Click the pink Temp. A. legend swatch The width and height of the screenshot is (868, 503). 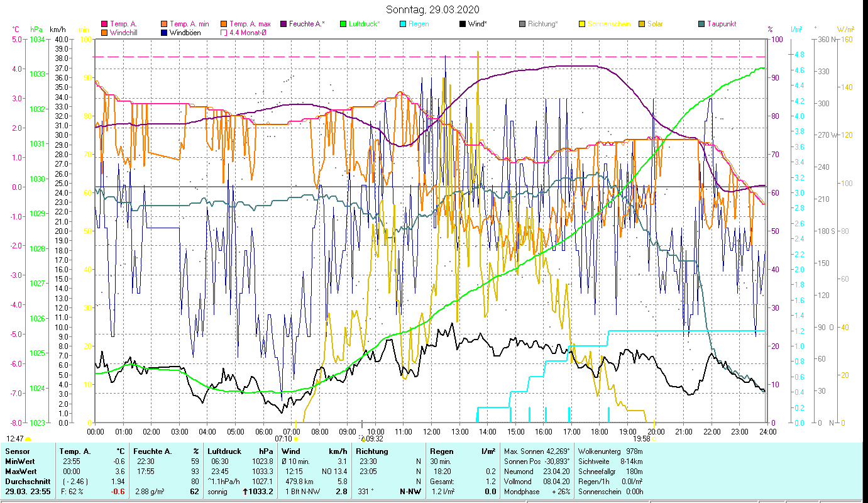[104, 24]
